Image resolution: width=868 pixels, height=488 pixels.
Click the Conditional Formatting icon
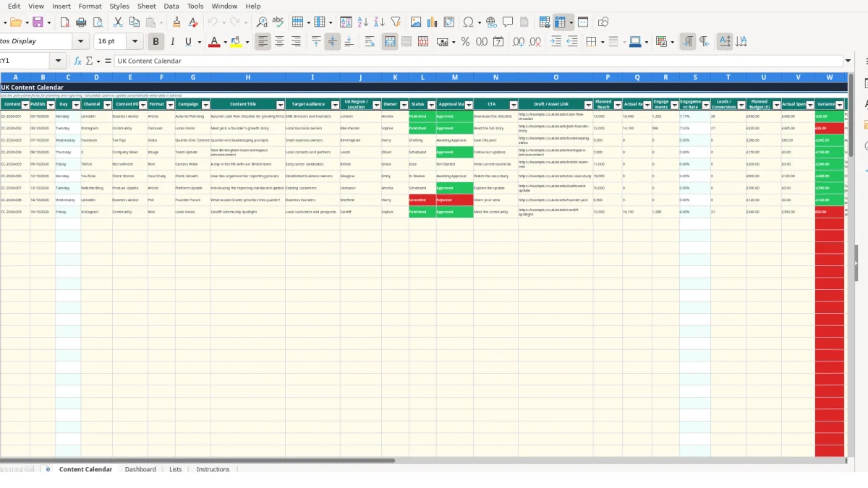pyautogui.click(x=661, y=42)
